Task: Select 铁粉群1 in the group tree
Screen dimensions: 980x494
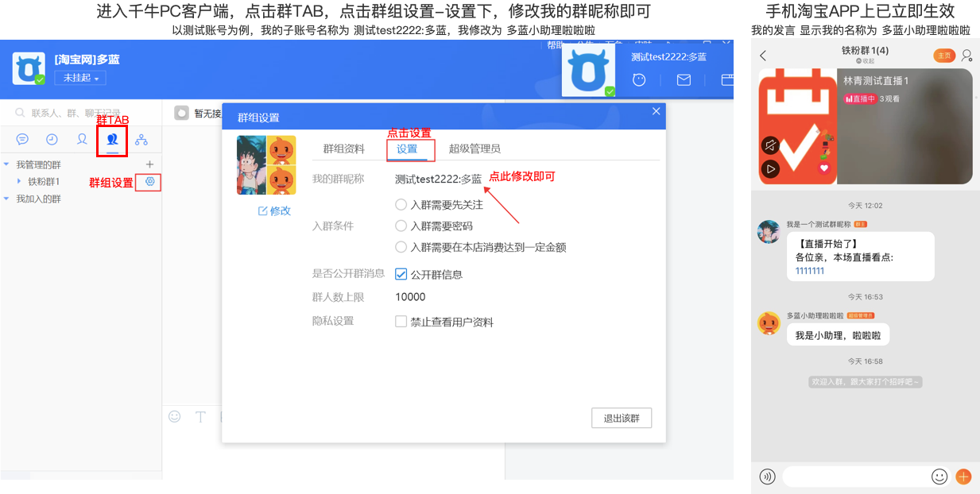Action: point(44,182)
